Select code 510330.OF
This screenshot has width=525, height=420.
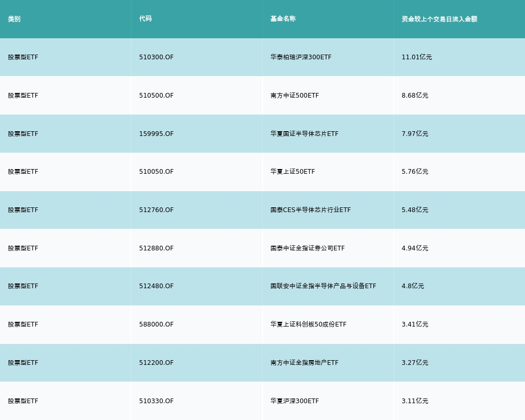click(x=156, y=401)
